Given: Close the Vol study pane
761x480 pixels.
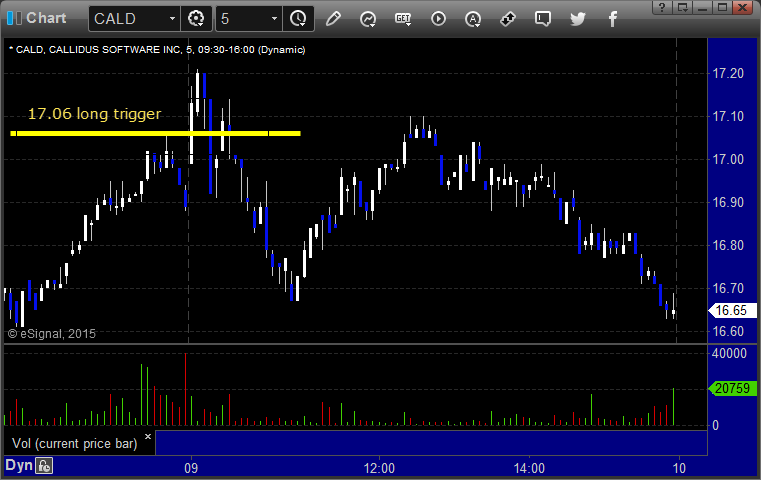Looking at the screenshot, I should pyautogui.click(x=148, y=436).
